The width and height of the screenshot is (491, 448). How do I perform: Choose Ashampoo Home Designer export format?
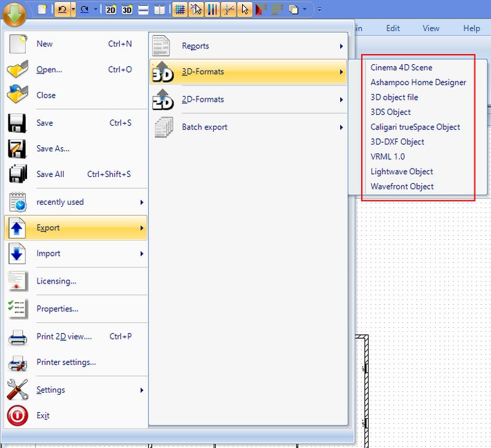(418, 82)
